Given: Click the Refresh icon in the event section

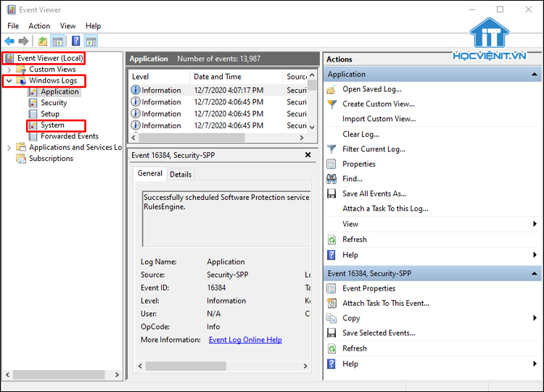Looking at the screenshot, I should [x=331, y=349].
